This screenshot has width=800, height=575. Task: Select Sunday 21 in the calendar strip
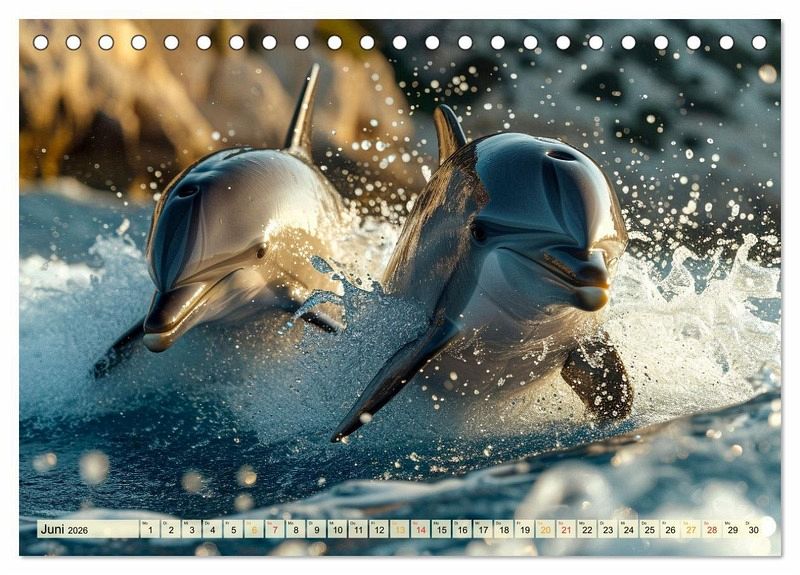tap(566, 529)
